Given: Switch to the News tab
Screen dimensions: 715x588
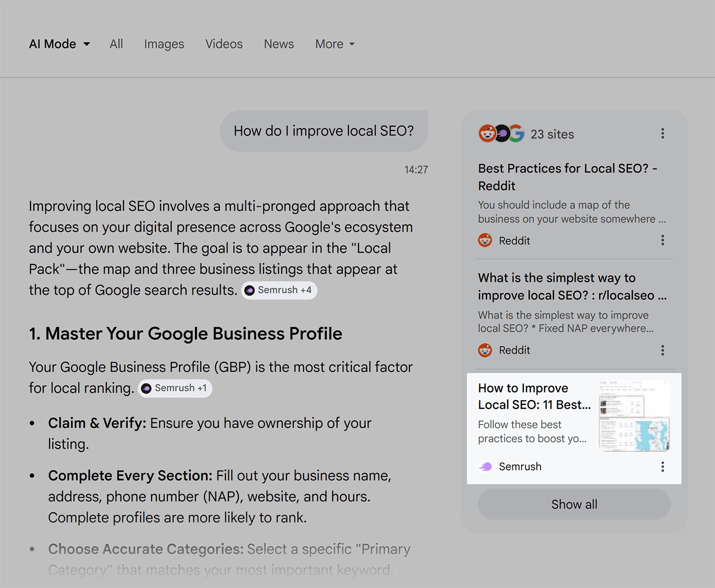Looking at the screenshot, I should point(279,44).
